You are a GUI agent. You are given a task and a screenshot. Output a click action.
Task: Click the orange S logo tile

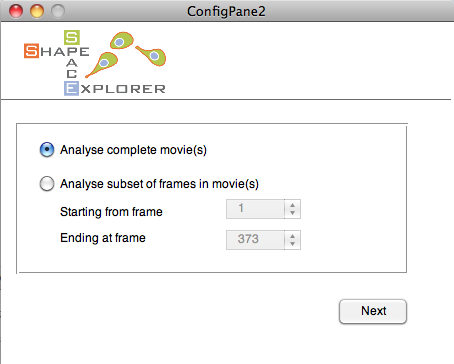(x=31, y=51)
